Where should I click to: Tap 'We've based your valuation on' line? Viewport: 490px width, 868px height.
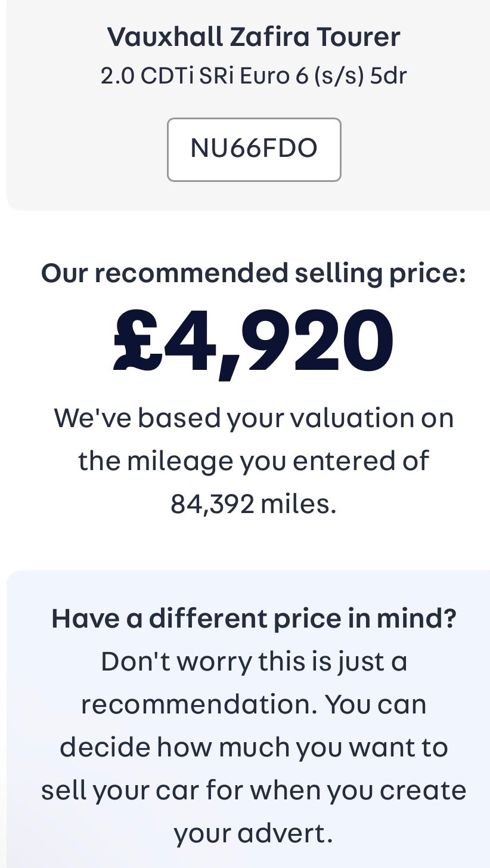coord(254,418)
